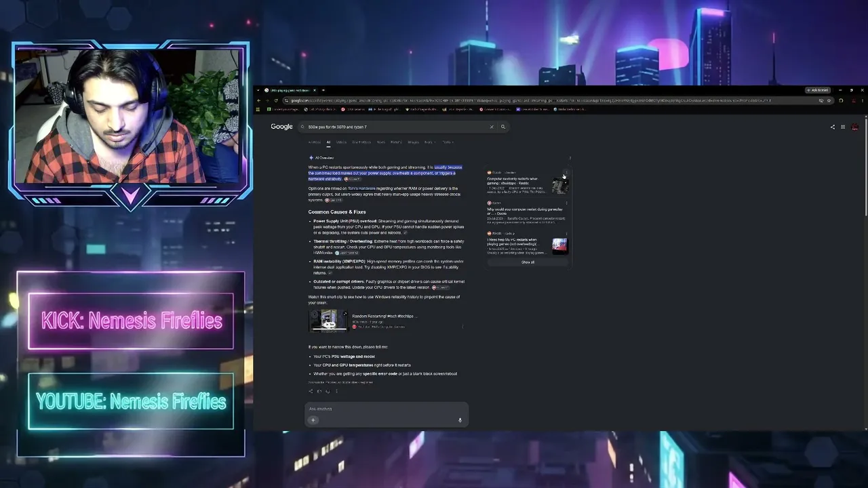This screenshot has width=868, height=488.
Task: Click the Show all sources button
Action: pyautogui.click(x=528, y=262)
